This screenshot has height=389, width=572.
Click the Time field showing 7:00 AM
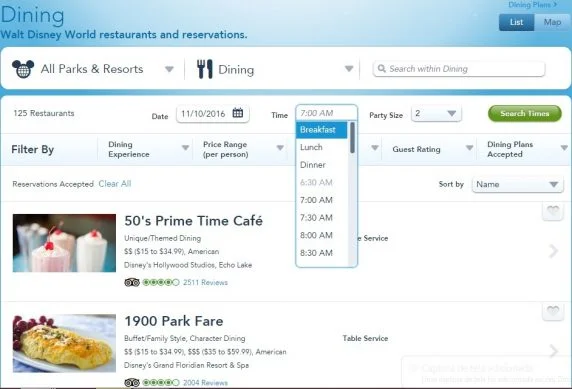point(326,113)
